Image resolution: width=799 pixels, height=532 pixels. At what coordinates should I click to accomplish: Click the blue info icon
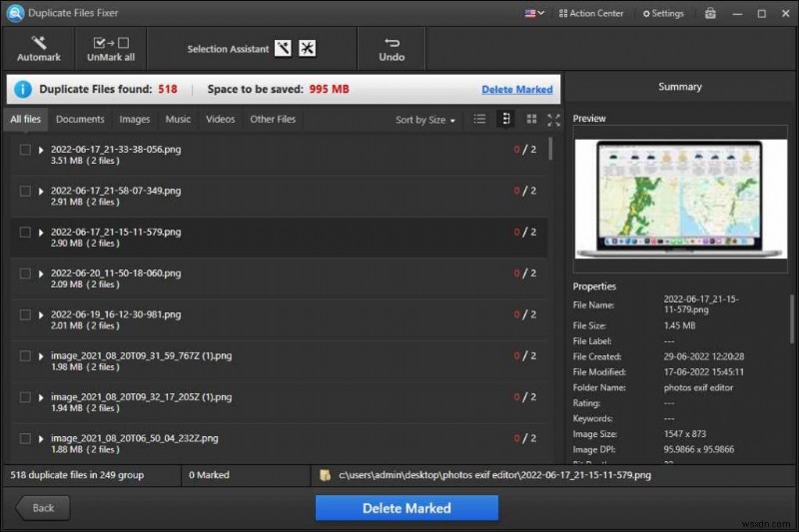[23, 89]
